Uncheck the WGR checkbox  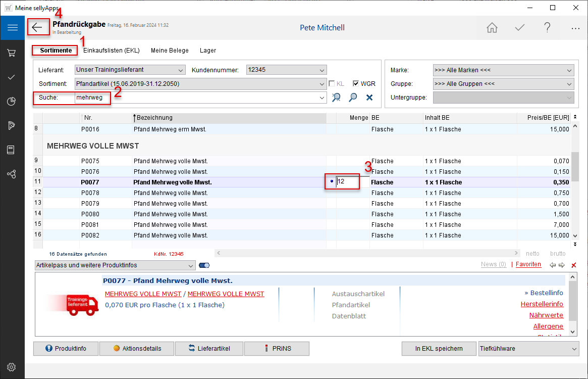pyautogui.click(x=356, y=84)
